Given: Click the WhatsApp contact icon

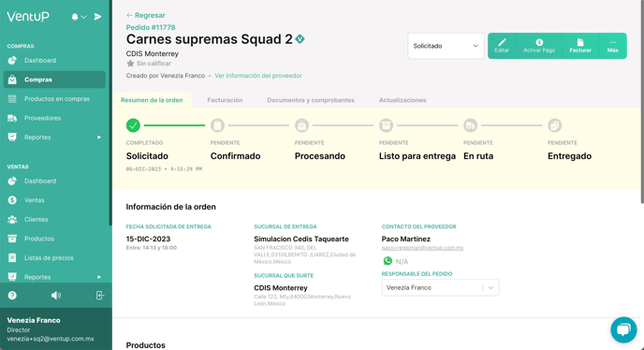Looking at the screenshot, I should point(388,261).
